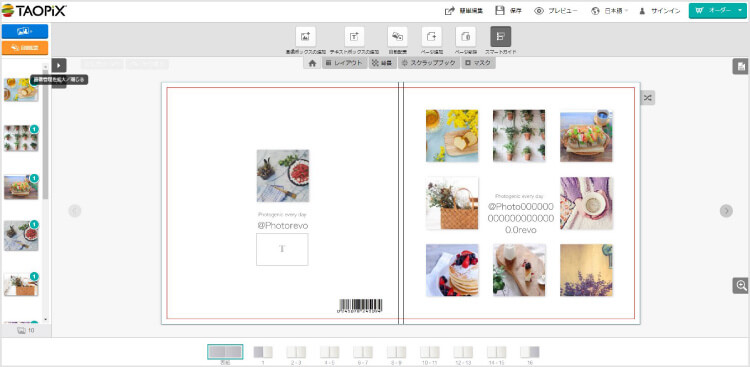Select the bread and yellow flowers photo on the front cover
The width and height of the screenshot is (750, 367).
click(x=452, y=136)
